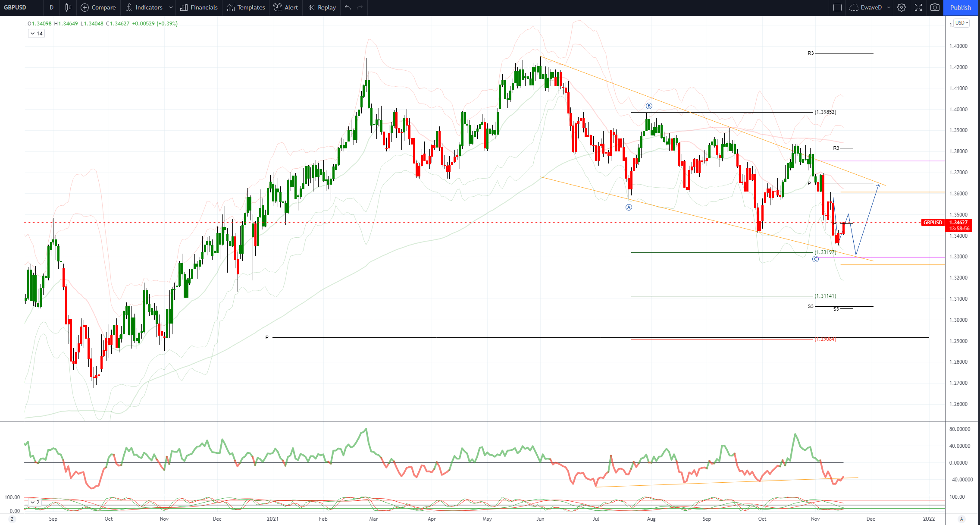Toggle auto scale with A button
Image resolution: width=980 pixels, height=525 pixels.
point(961,519)
